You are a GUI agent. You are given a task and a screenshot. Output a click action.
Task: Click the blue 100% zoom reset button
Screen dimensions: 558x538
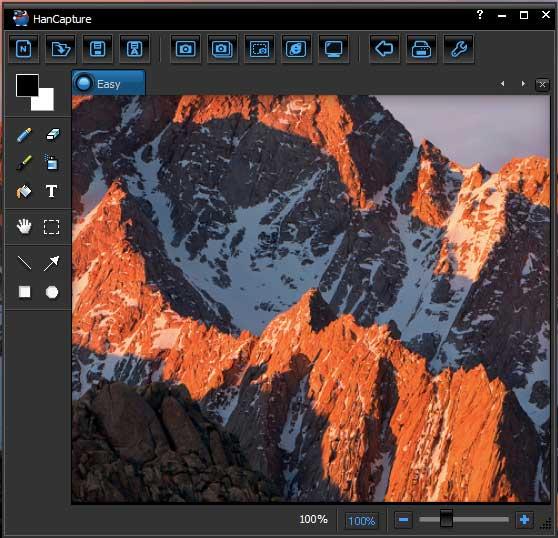click(x=362, y=521)
